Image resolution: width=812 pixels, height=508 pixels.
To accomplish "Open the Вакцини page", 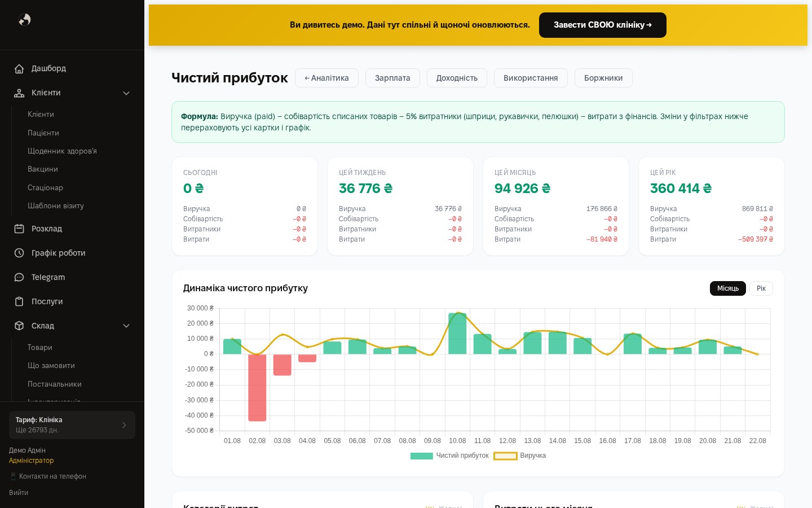I will [43, 169].
